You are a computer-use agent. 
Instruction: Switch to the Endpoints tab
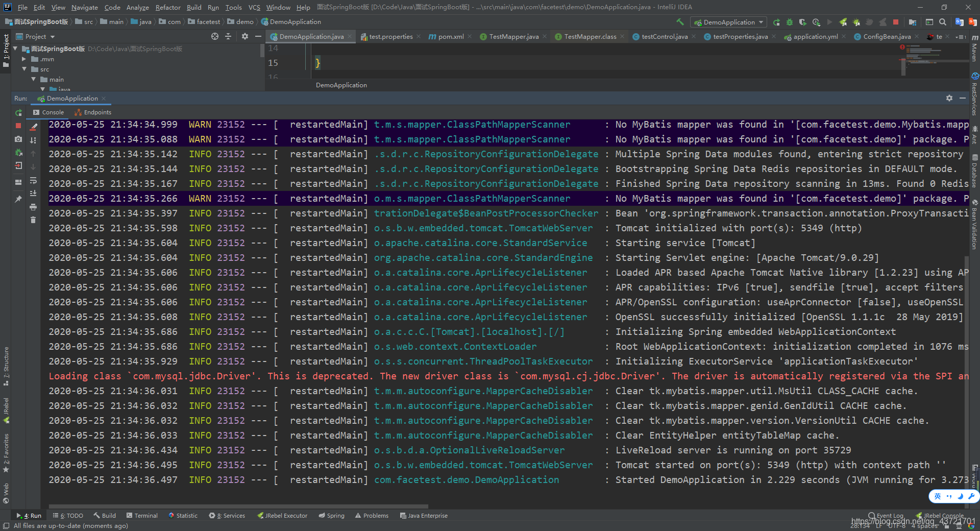[93, 112]
